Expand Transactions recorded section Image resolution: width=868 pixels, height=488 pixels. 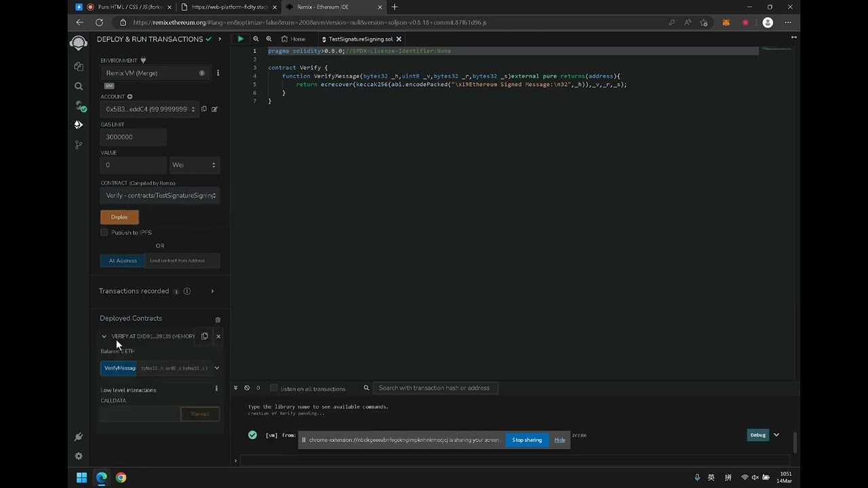(x=212, y=291)
